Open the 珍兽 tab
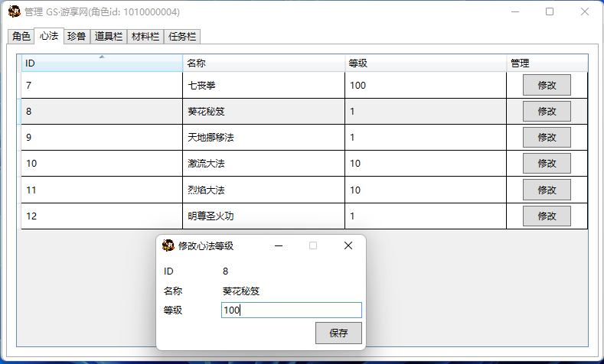 tap(76, 37)
